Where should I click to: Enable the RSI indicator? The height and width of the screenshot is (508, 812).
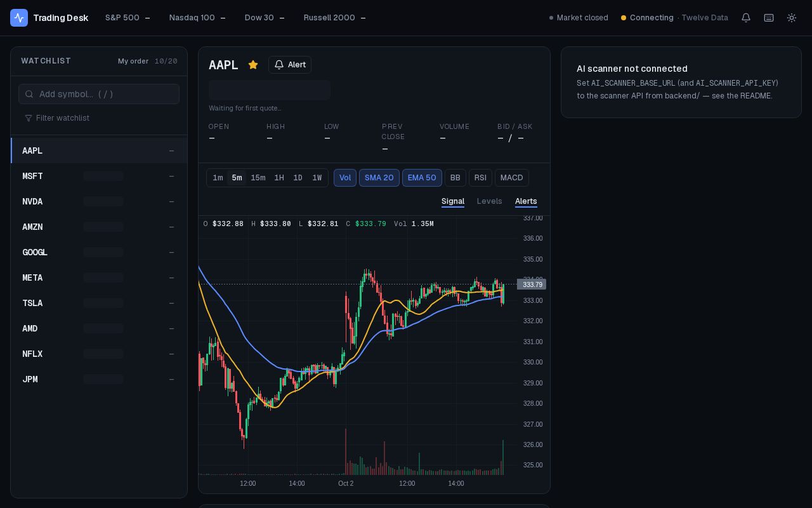click(x=480, y=178)
